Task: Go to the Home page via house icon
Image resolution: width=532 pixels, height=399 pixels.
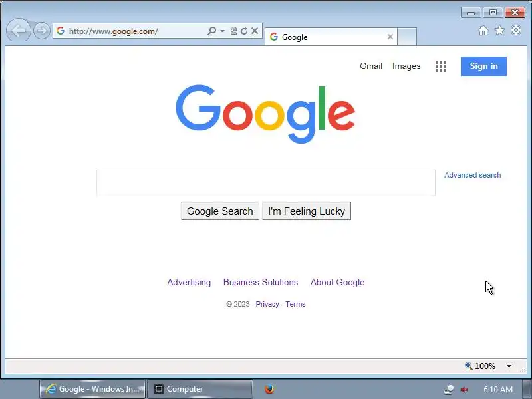Action: [x=483, y=31]
